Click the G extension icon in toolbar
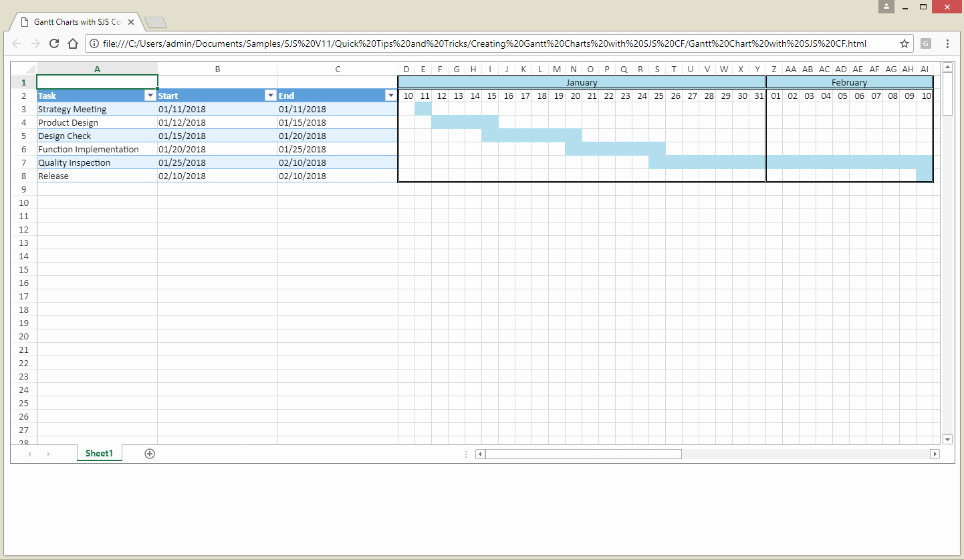This screenshot has width=964, height=560. click(926, 43)
